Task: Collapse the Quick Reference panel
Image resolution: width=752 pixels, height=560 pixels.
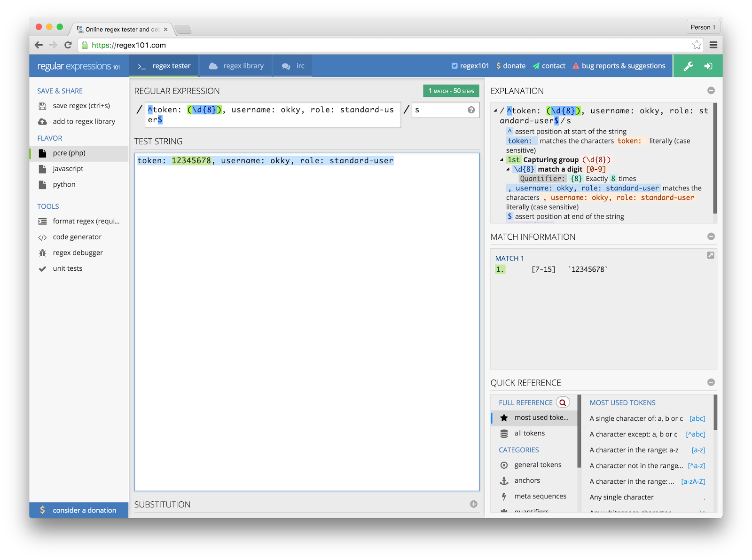Action: click(711, 382)
